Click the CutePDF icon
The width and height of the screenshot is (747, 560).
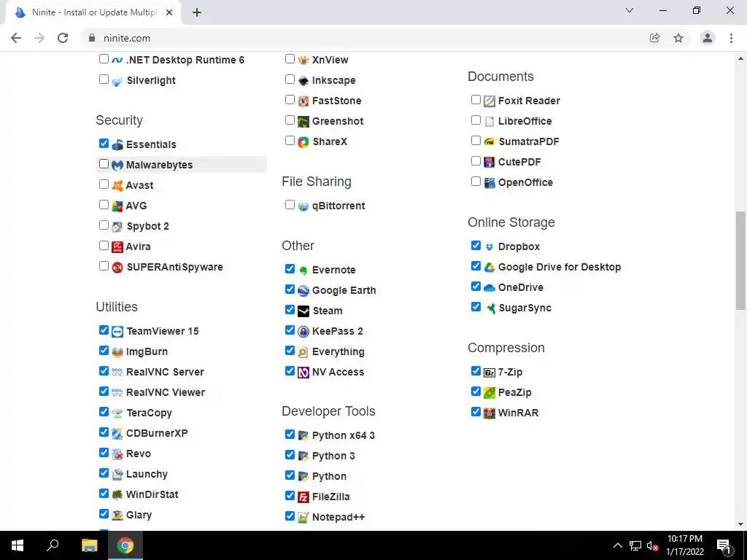pyautogui.click(x=489, y=163)
